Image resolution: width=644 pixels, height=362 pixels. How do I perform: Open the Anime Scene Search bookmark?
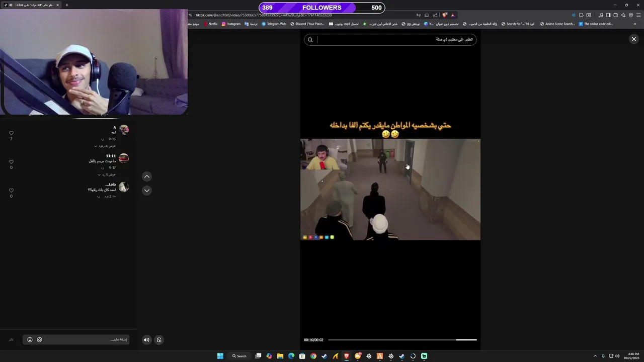point(557,24)
